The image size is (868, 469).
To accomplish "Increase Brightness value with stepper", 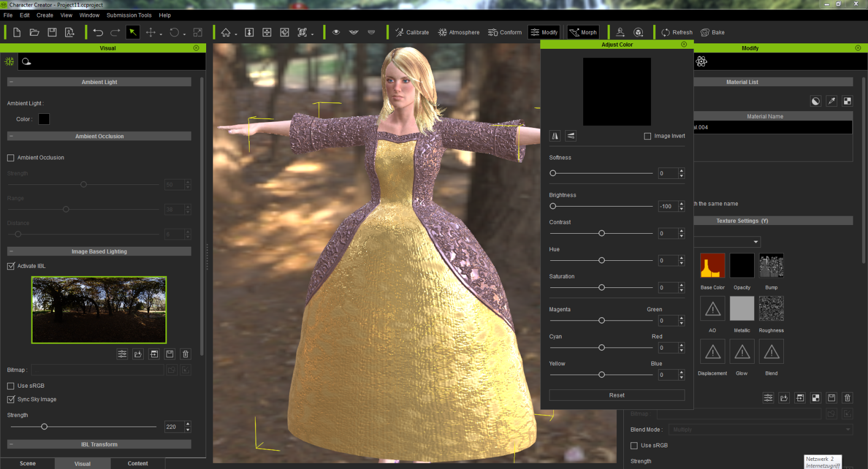I will [x=681, y=204].
